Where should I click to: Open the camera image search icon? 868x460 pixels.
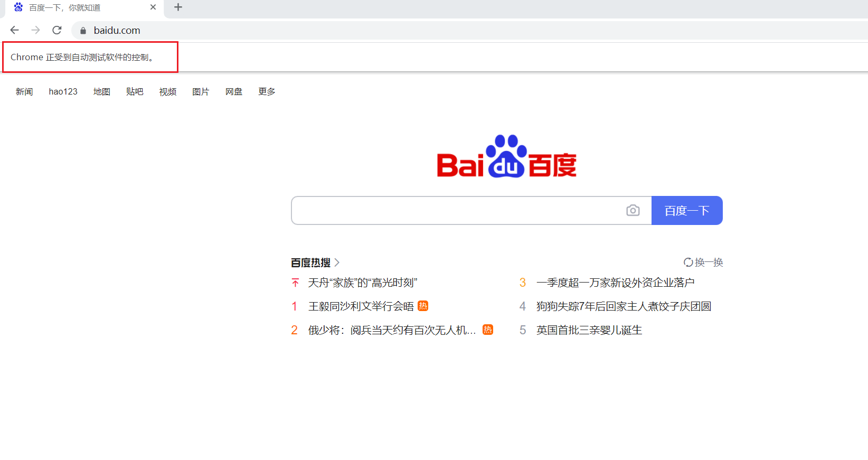click(633, 210)
